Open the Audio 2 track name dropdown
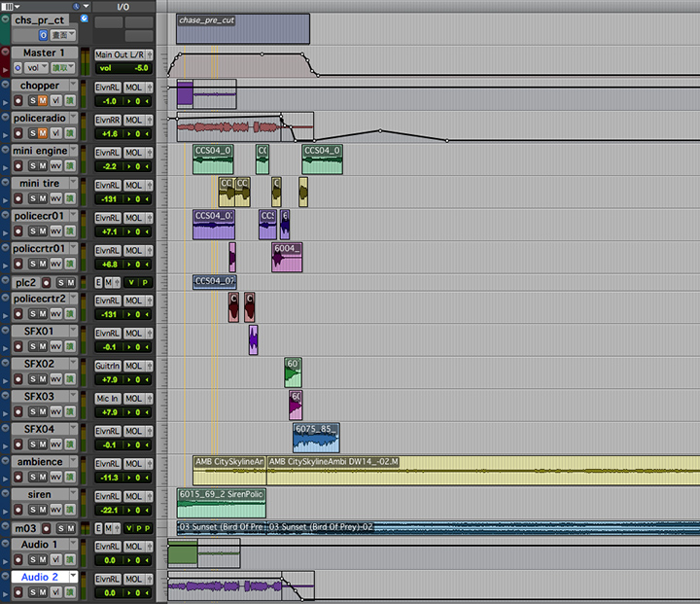 click(74, 577)
